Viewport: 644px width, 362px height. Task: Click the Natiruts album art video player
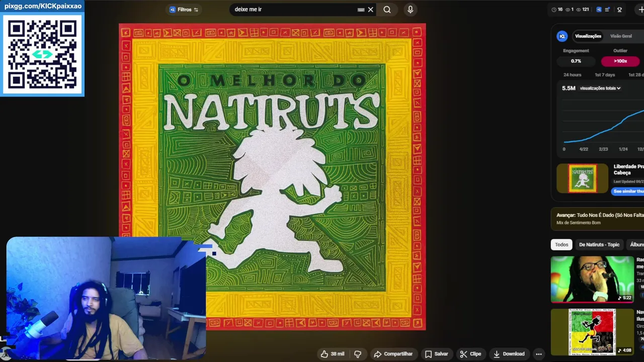272,176
